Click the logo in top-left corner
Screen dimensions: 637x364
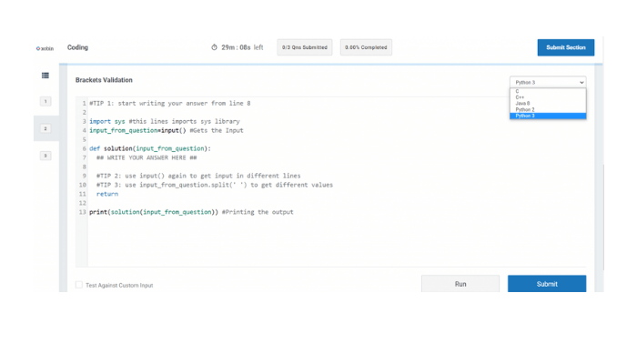click(x=45, y=48)
